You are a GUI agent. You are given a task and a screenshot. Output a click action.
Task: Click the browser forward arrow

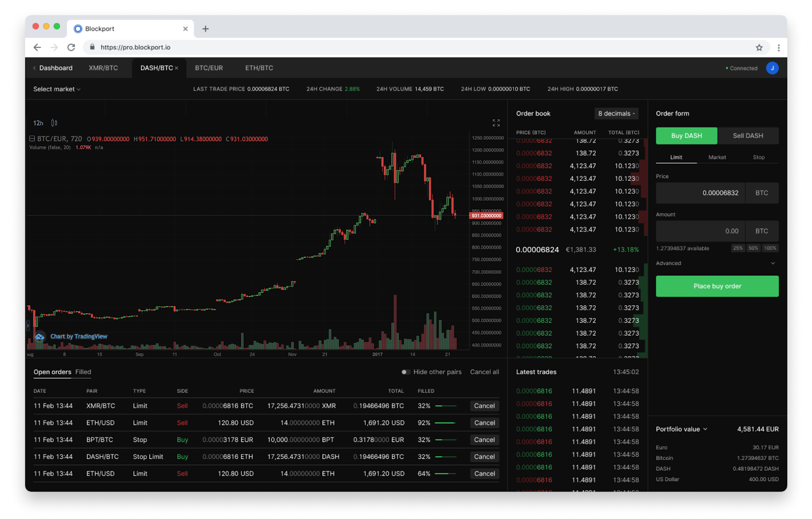54,47
